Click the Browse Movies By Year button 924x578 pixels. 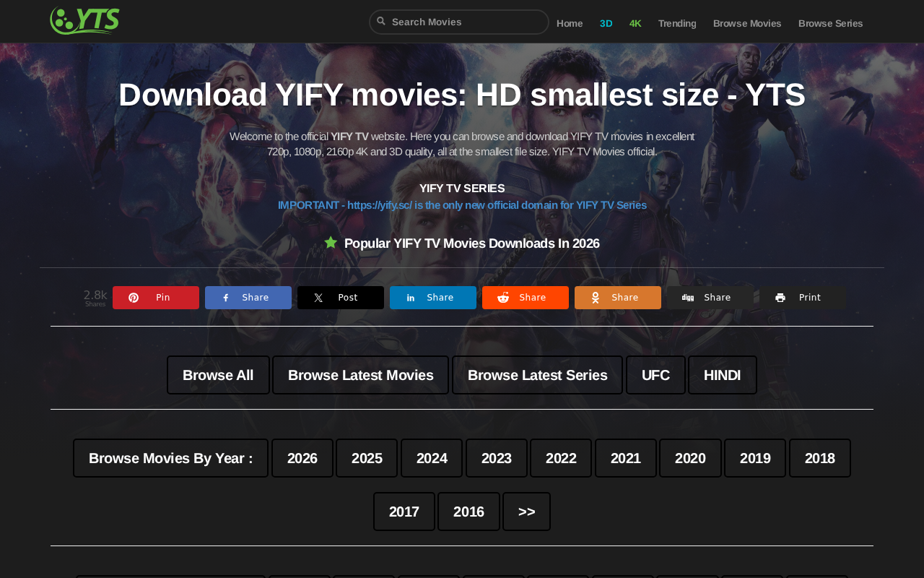click(x=171, y=458)
